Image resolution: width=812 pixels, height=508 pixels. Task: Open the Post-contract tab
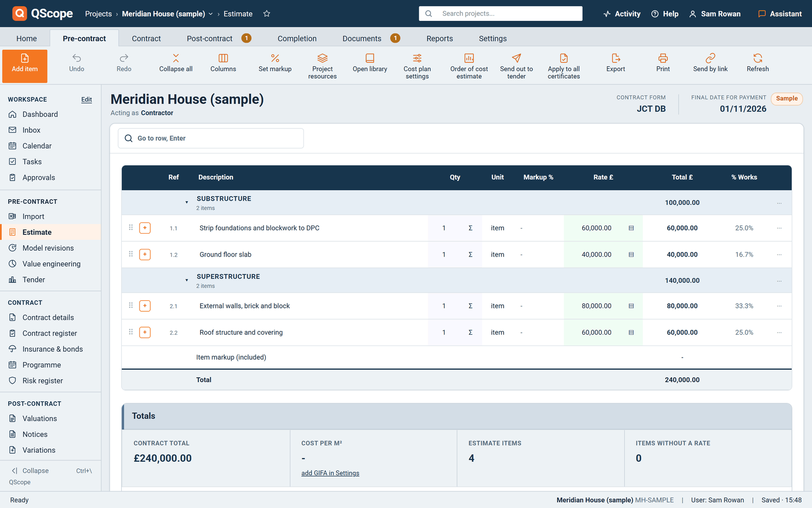tap(218, 39)
